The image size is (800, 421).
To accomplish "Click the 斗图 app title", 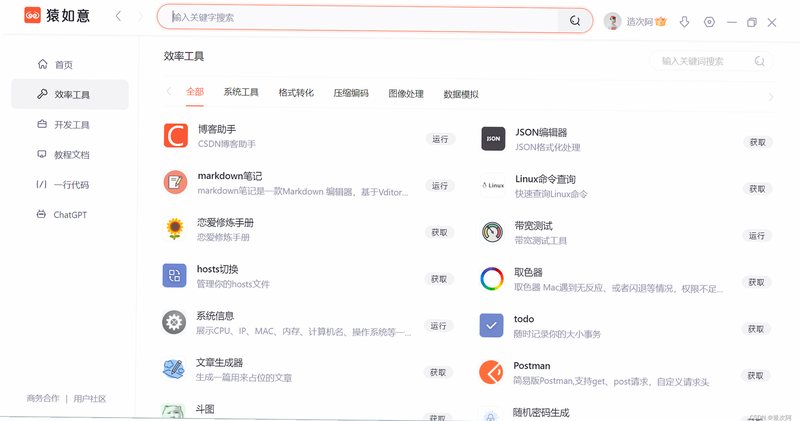I will click(205, 409).
